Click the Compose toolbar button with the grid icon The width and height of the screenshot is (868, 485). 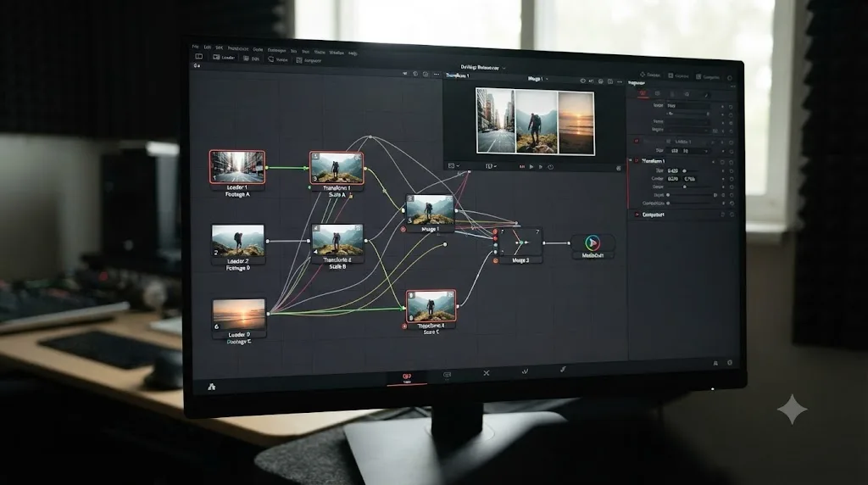(x=309, y=60)
